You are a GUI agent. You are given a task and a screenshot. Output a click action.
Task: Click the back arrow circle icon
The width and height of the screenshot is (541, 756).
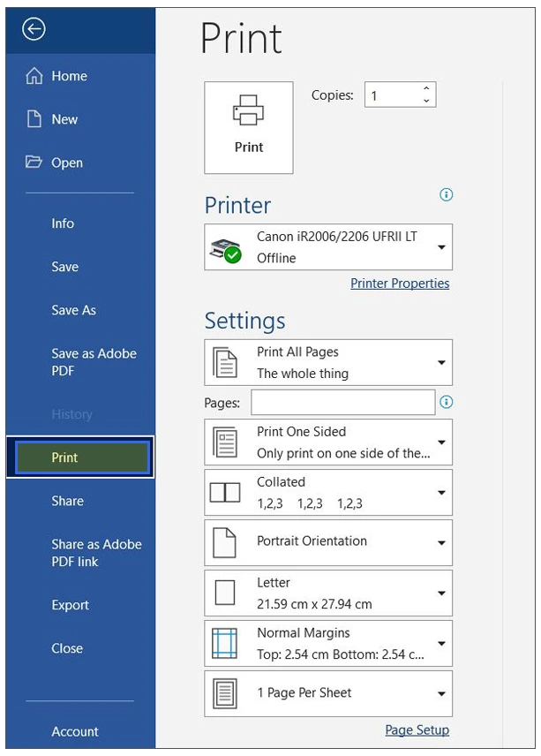(34, 29)
